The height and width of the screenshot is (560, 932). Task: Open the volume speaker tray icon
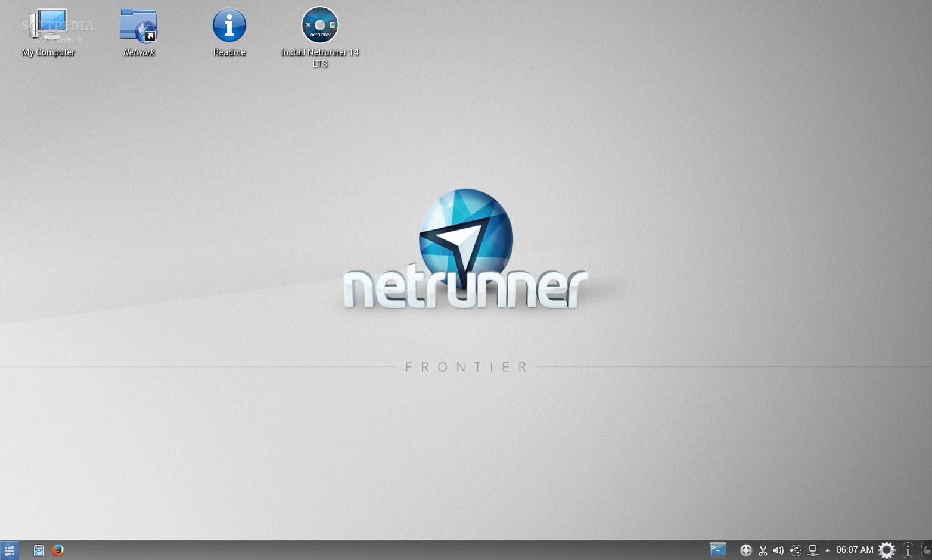778,550
